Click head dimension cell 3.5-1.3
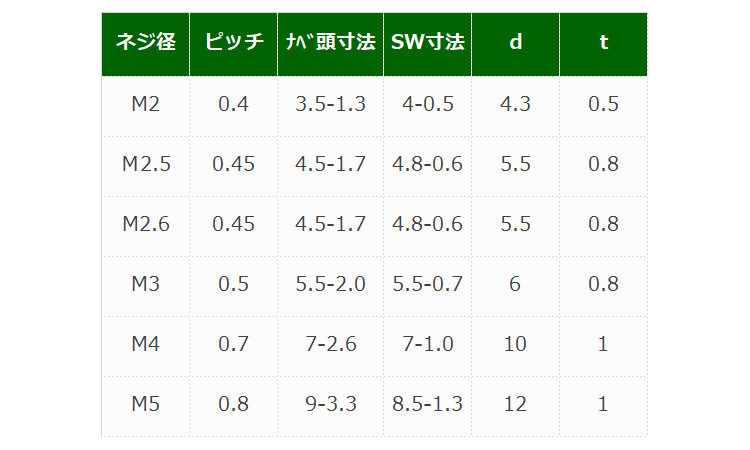The width and height of the screenshot is (750, 450). 330,104
